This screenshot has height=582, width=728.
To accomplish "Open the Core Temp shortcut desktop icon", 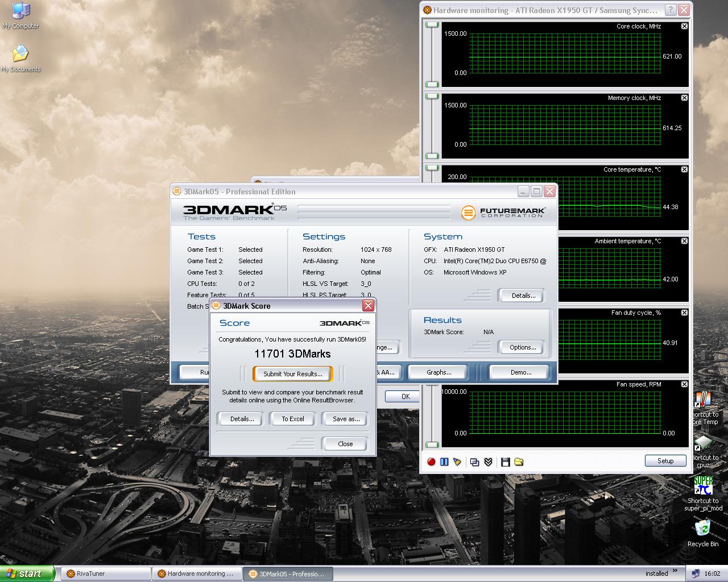I will click(x=704, y=408).
